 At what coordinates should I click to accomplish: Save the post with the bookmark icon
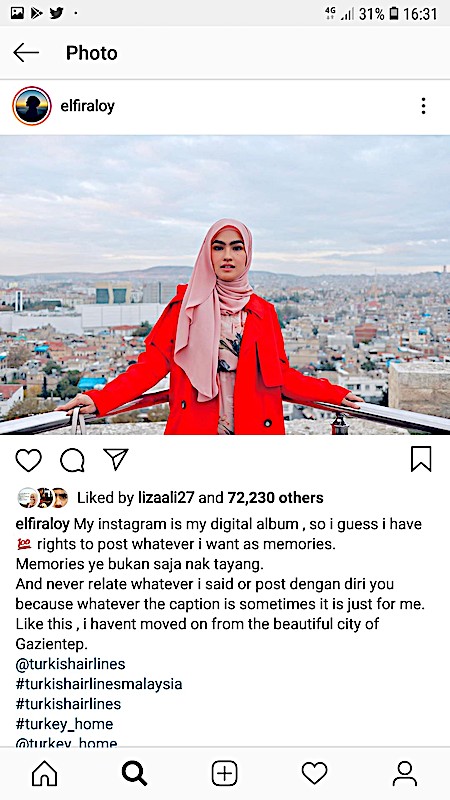pyautogui.click(x=421, y=459)
